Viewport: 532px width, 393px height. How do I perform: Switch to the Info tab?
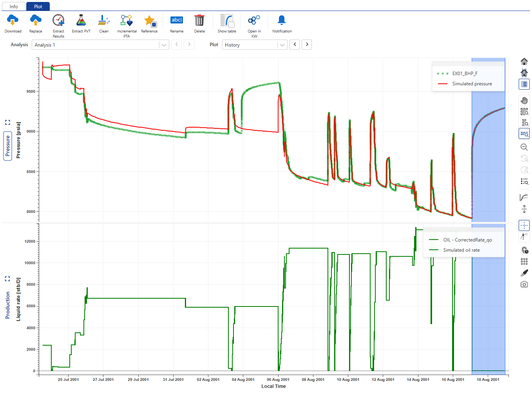pos(14,7)
